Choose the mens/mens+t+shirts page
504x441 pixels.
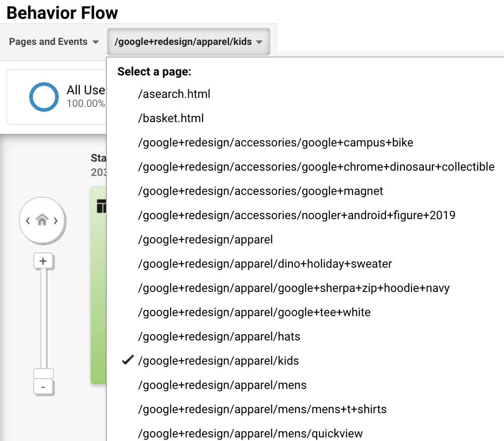[262, 410]
